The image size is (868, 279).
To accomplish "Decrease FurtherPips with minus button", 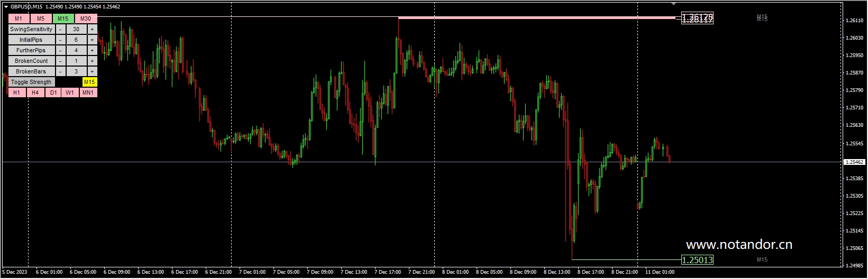I will pyautogui.click(x=60, y=50).
